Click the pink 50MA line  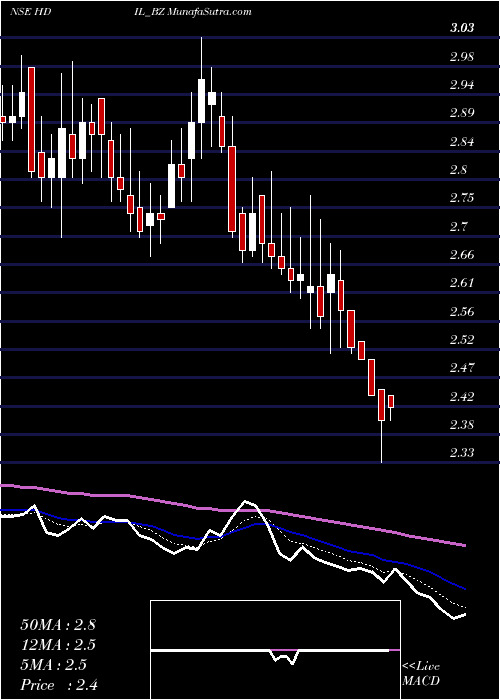pyautogui.click(x=232, y=510)
